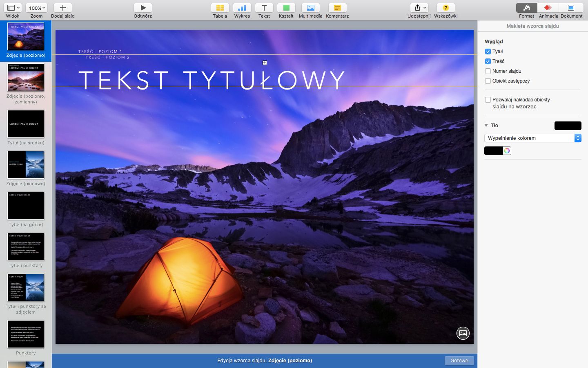Screen dimensions: 588x368
Task: Click the Wygląd section label
Action: click(x=494, y=42)
